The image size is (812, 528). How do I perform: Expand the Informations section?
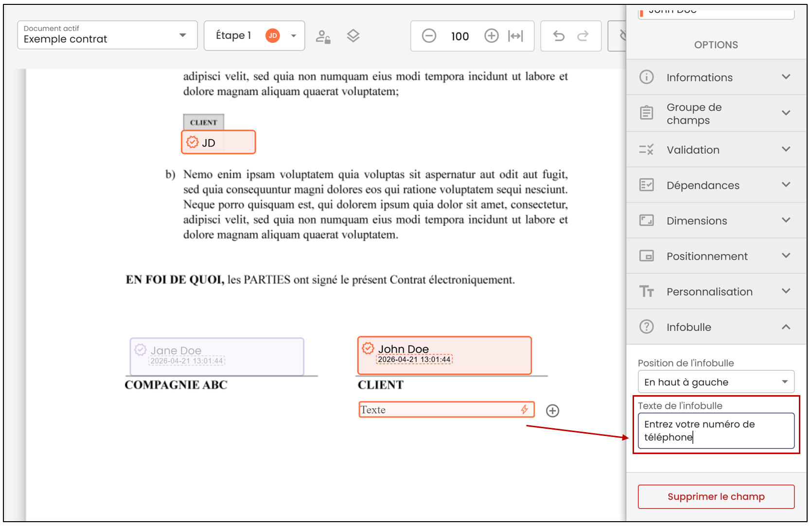tap(716, 77)
